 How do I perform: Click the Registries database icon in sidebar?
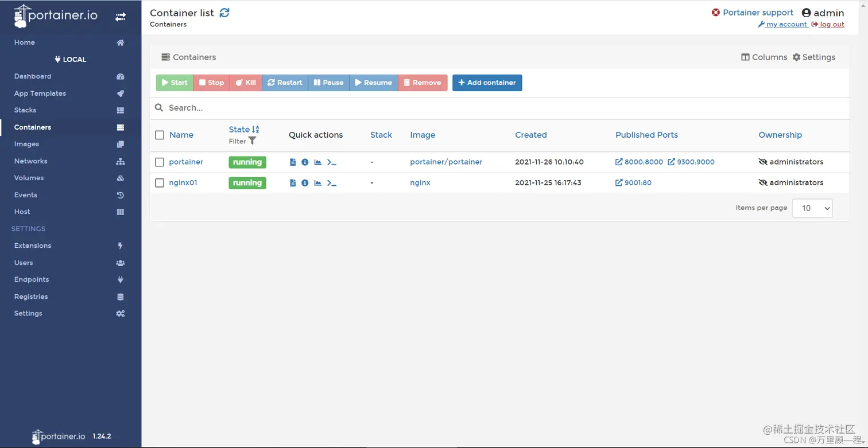tap(120, 297)
